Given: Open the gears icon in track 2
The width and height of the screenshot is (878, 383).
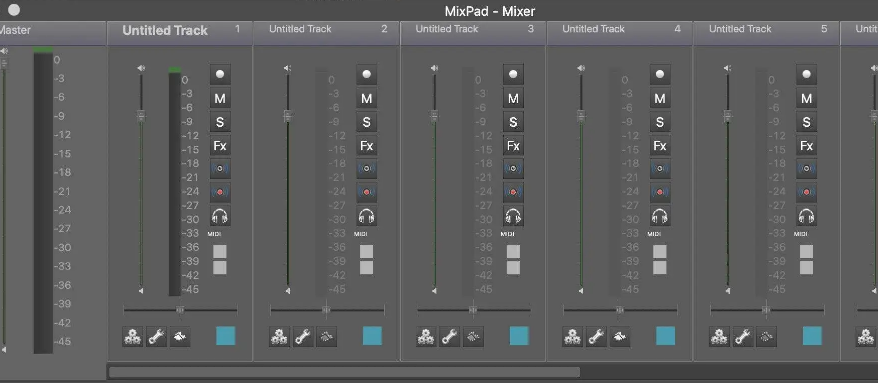Looking at the screenshot, I should point(279,337).
